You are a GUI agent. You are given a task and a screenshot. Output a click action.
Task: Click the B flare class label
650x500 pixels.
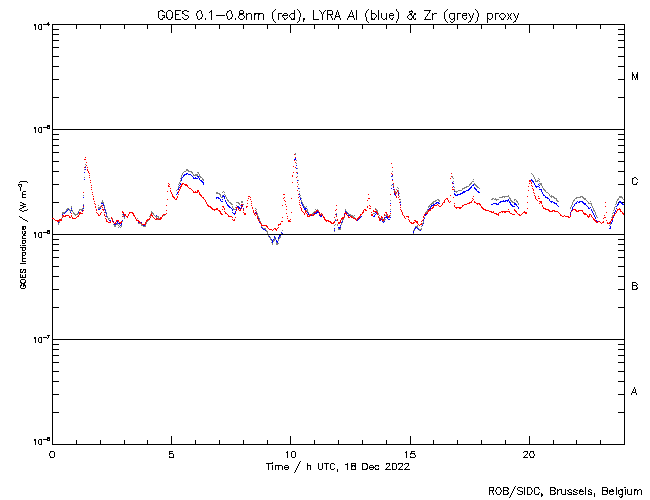coord(635,287)
